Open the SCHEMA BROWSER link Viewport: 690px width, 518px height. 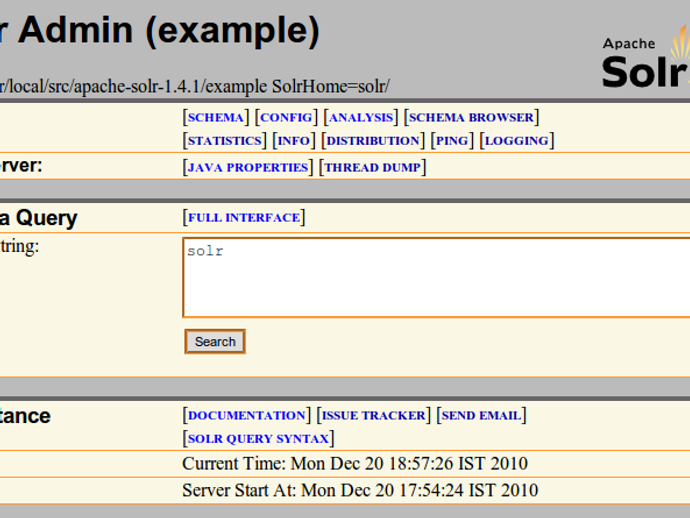(x=471, y=118)
